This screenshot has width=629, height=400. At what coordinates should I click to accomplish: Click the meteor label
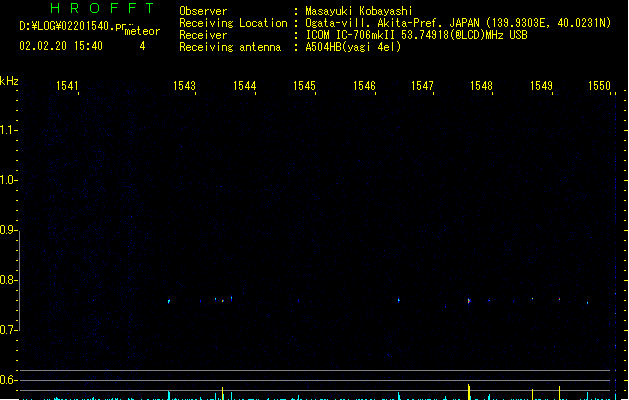[142, 31]
